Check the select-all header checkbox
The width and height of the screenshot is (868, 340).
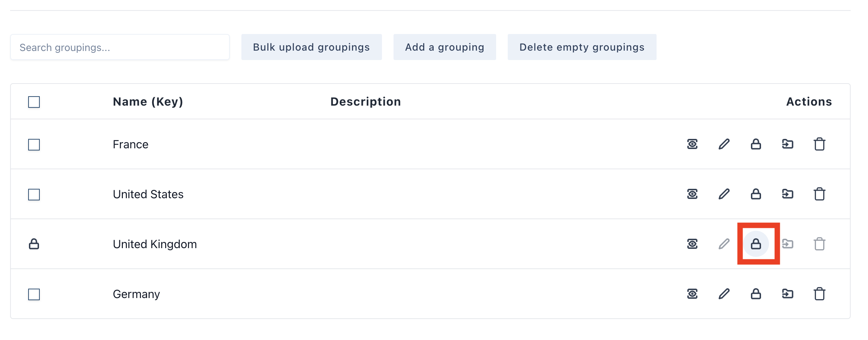coord(34,102)
